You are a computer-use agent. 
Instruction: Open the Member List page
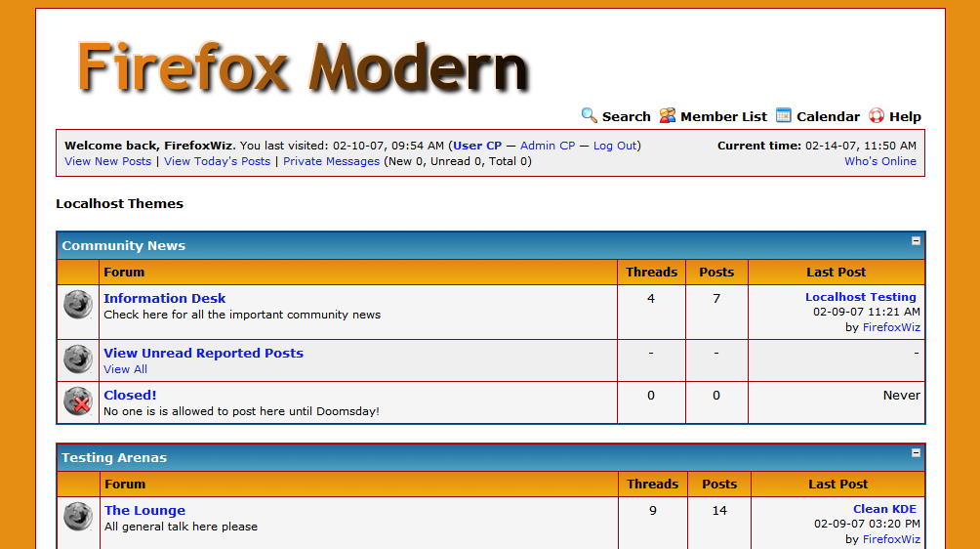point(723,116)
